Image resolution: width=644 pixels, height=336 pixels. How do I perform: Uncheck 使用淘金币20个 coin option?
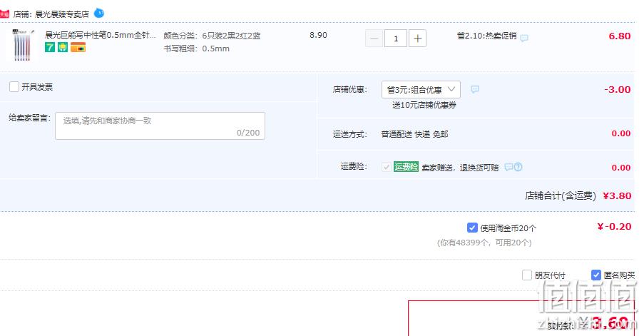point(472,228)
